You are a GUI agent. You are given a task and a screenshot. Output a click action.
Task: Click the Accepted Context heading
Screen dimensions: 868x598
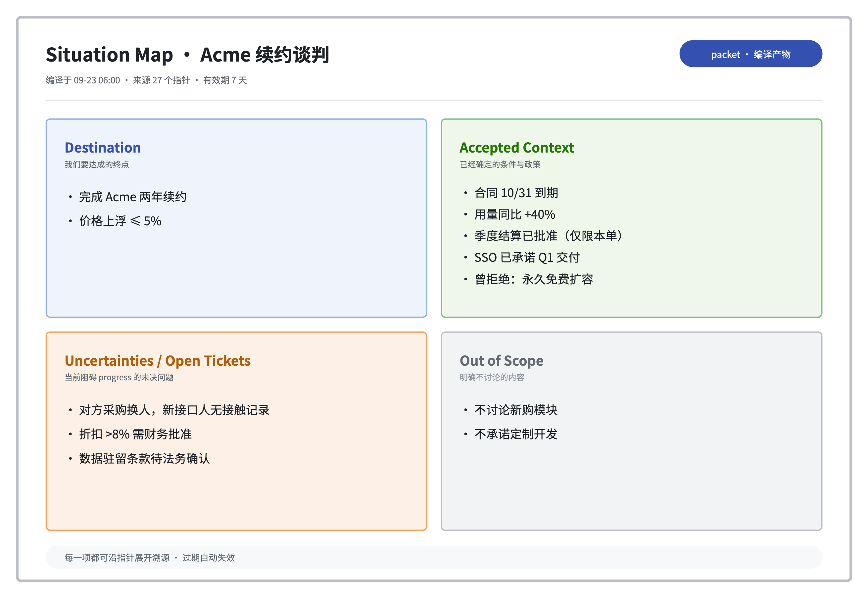click(516, 148)
